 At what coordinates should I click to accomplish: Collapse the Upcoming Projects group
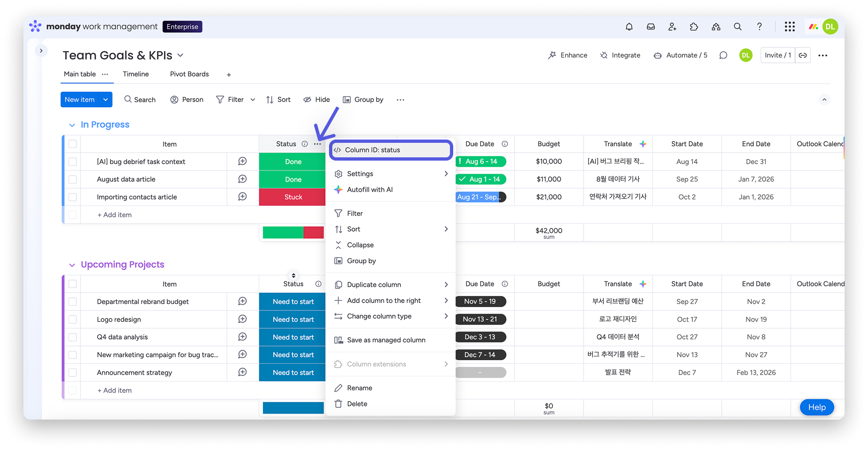(72, 265)
